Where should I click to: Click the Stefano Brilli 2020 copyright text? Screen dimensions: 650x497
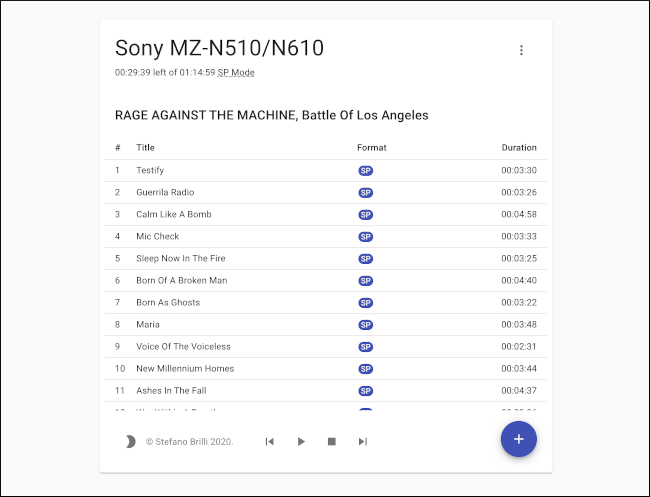189,442
